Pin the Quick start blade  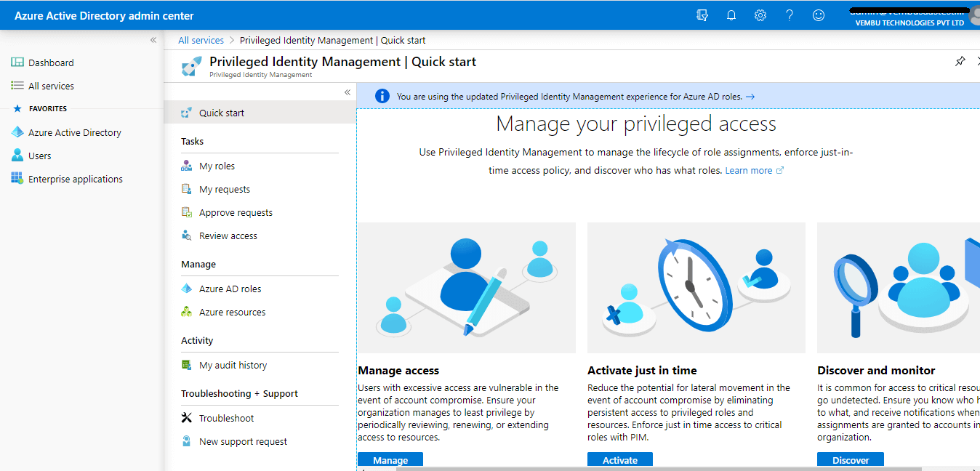[960, 62]
